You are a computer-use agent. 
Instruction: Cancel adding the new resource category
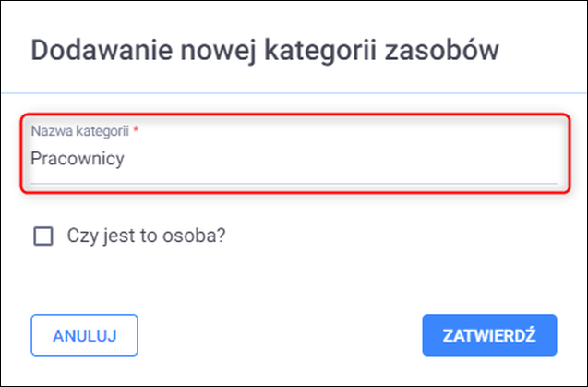pos(84,335)
